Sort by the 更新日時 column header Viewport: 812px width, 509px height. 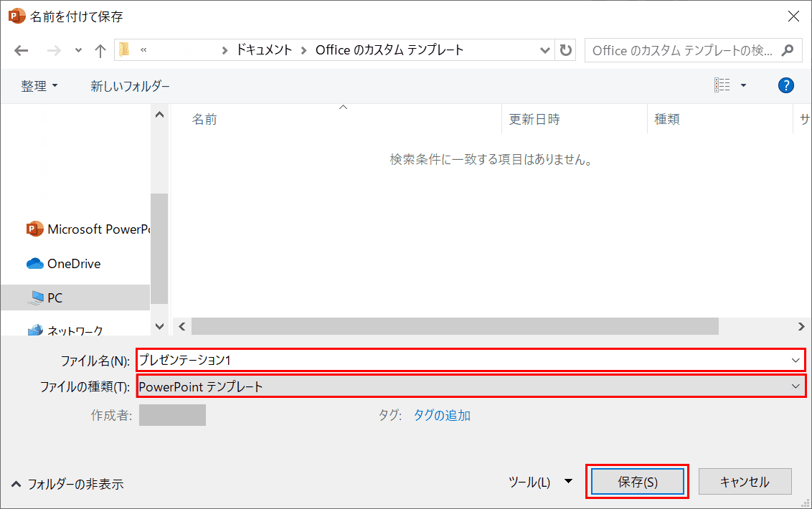[x=534, y=119]
